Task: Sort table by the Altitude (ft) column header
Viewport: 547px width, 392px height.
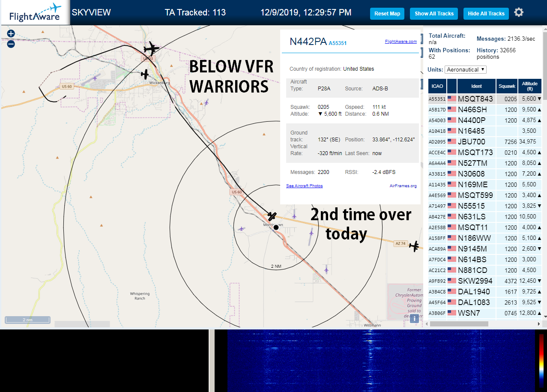Action: pyautogui.click(x=530, y=86)
